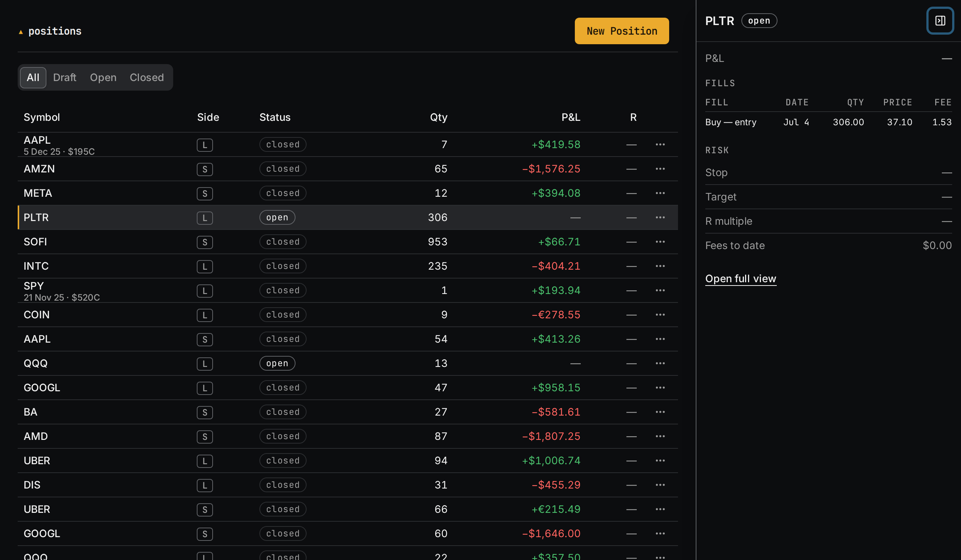Open more actions for GOOGL +$958.15 row
Screen dimensions: 961x560
pos(660,388)
